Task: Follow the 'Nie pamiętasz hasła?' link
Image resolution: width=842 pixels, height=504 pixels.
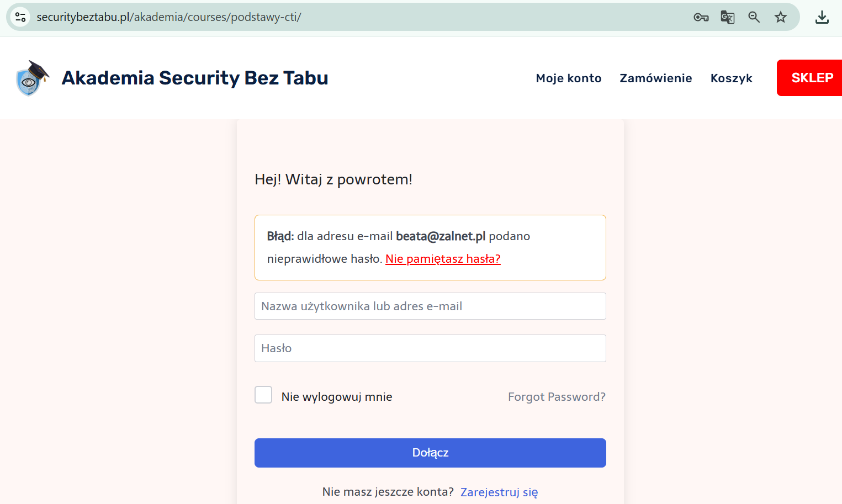Action: pos(443,259)
